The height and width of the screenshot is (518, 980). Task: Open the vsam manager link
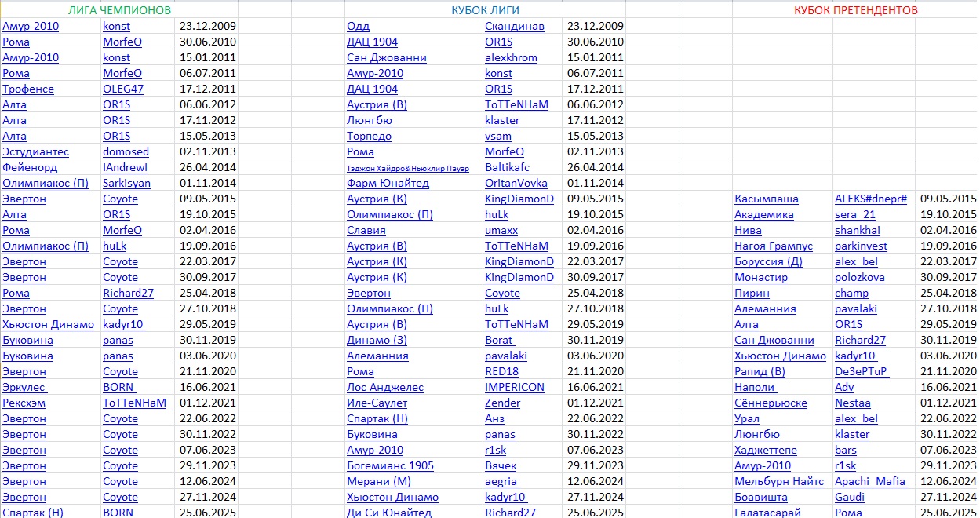pos(498,136)
